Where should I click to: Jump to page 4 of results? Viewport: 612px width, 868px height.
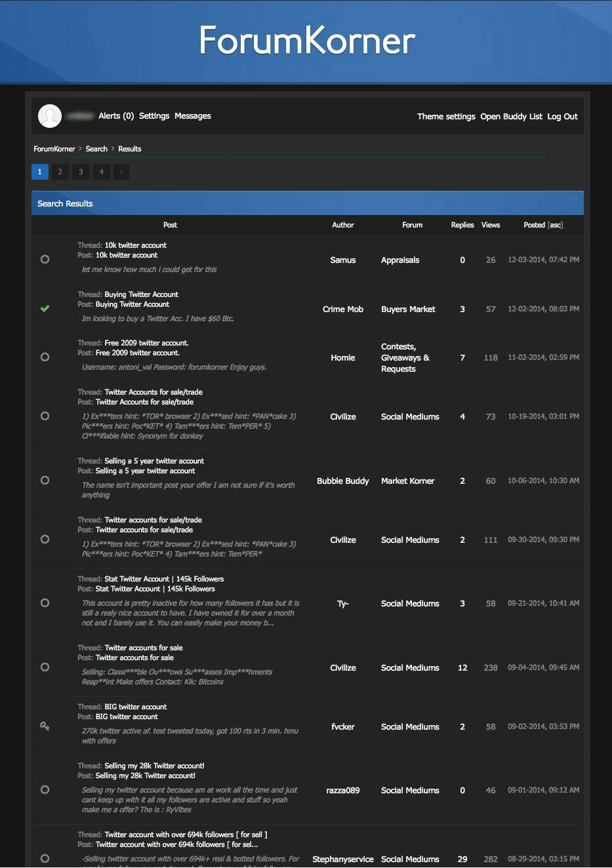(x=101, y=172)
